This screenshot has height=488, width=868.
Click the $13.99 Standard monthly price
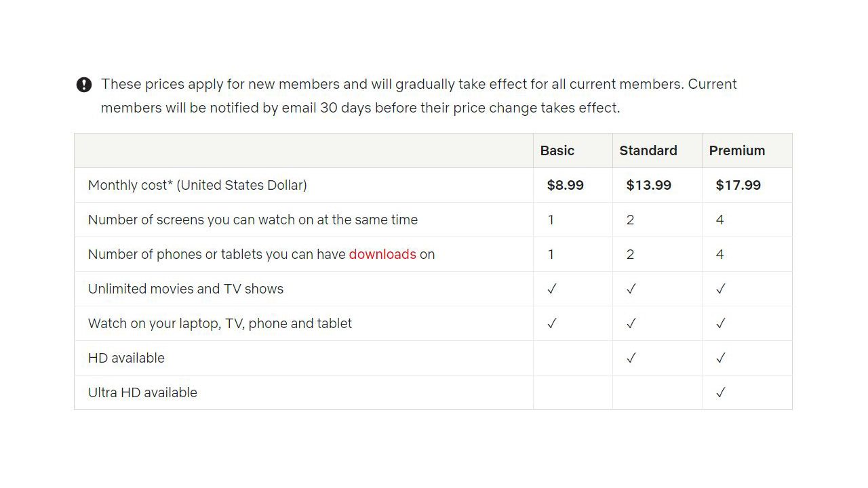pyautogui.click(x=648, y=185)
